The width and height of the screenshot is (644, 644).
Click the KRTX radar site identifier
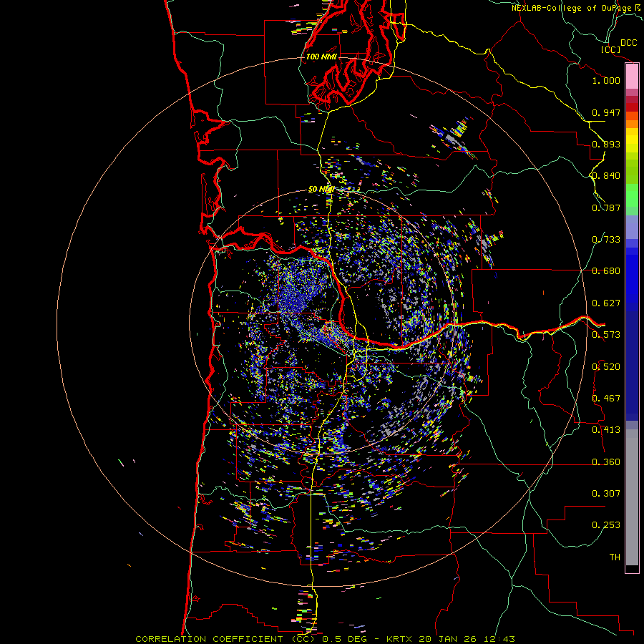click(x=399, y=639)
